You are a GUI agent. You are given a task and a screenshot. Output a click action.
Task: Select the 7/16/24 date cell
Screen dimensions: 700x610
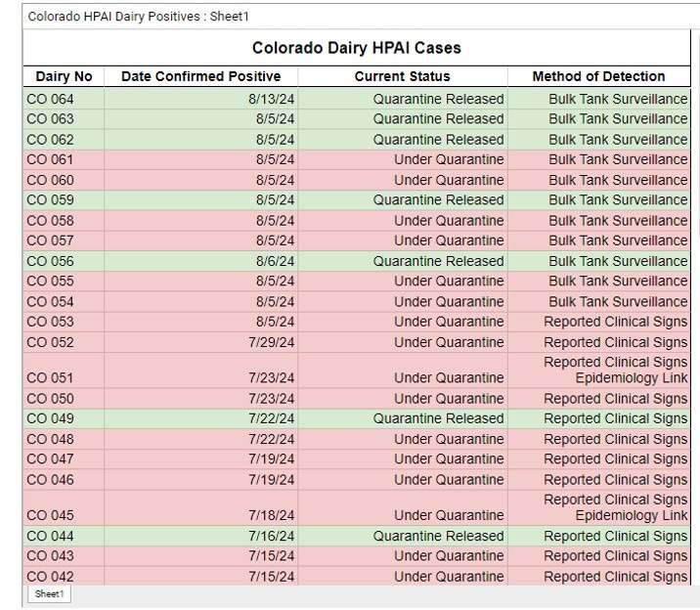200,537
